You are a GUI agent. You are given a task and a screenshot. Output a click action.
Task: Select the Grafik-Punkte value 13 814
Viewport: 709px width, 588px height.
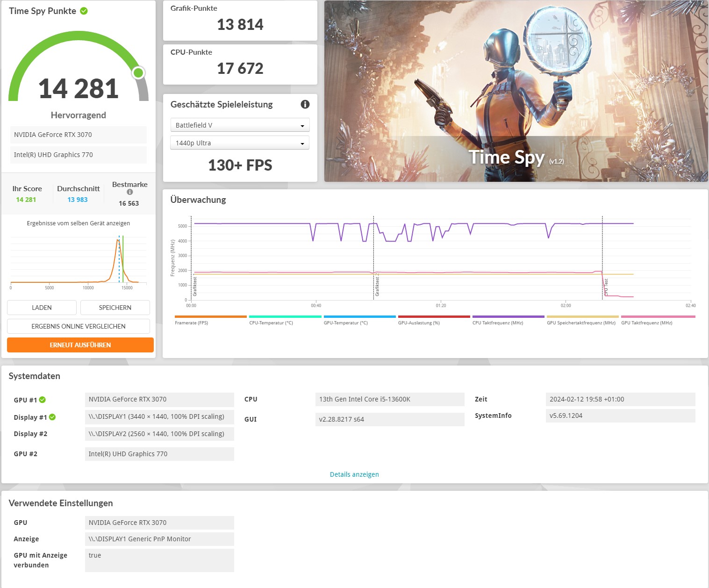pyautogui.click(x=240, y=24)
